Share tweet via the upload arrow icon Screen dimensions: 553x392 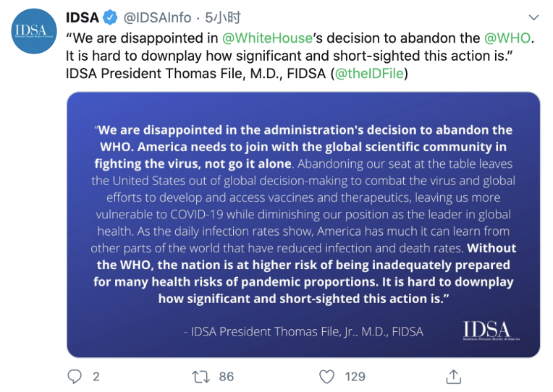click(x=454, y=376)
